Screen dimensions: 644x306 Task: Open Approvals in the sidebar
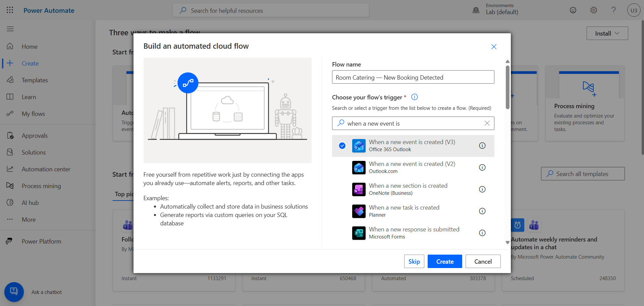(48, 135)
